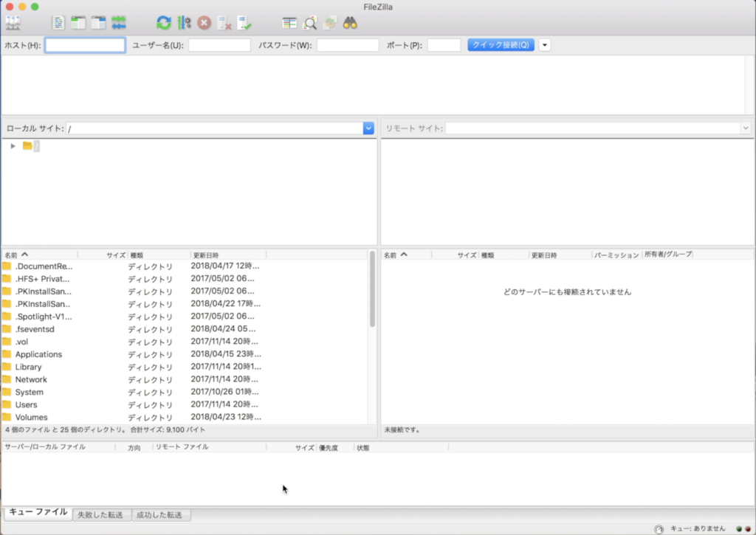This screenshot has width=756, height=535.
Task: Click the ポート(P) port field
Action: [444, 45]
